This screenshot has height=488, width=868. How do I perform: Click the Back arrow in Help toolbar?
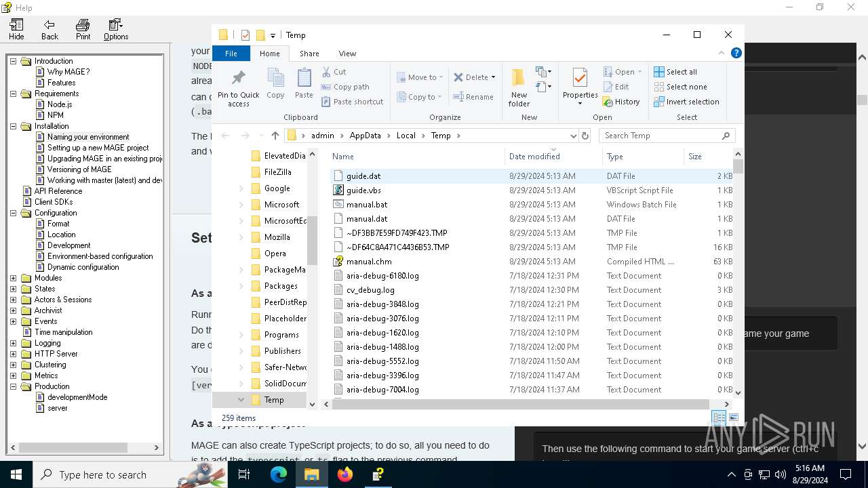(50, 30)
